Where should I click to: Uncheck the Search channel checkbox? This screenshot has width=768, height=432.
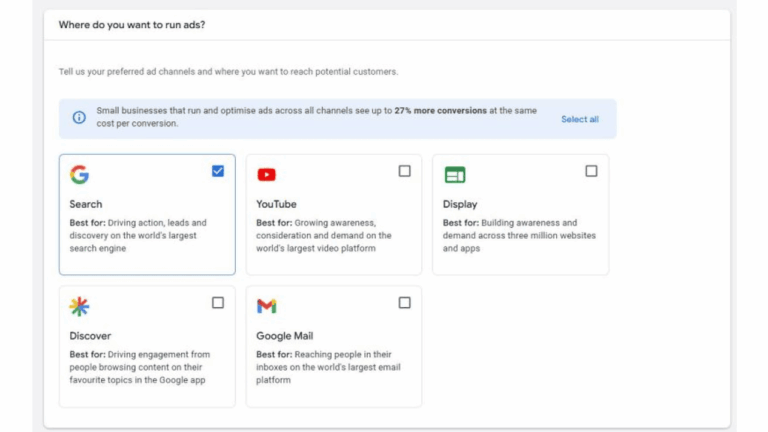[x=218, y=171]
